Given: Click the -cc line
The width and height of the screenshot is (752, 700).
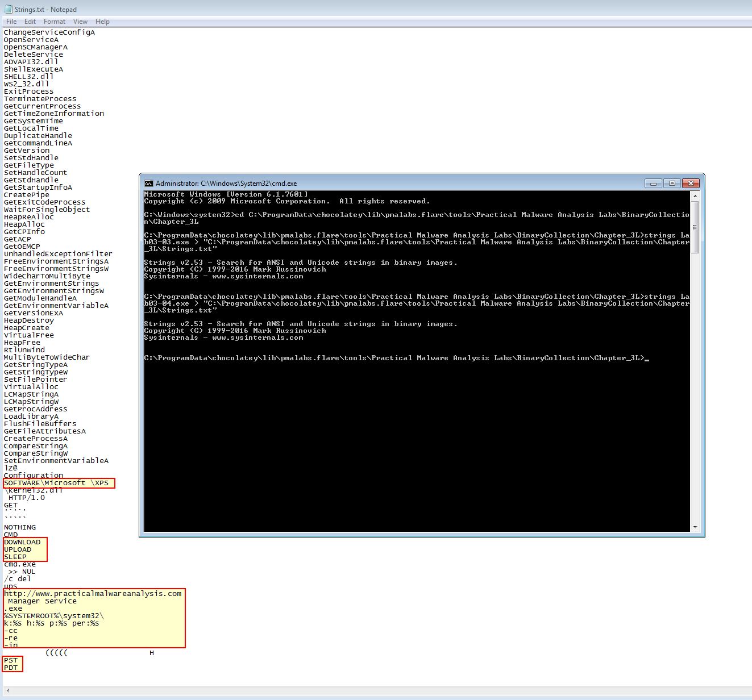Looking at the screenshot, I should pos(11,631).
